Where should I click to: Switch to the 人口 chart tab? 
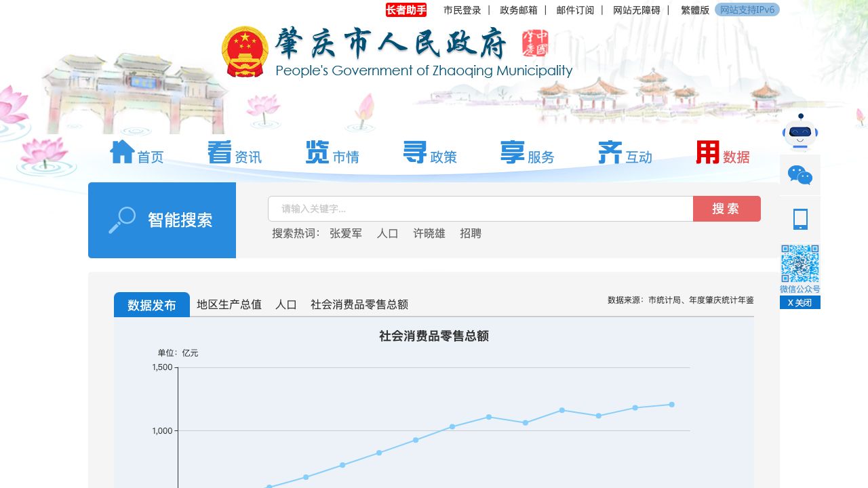pyautogui.click(x=286, y=305)
